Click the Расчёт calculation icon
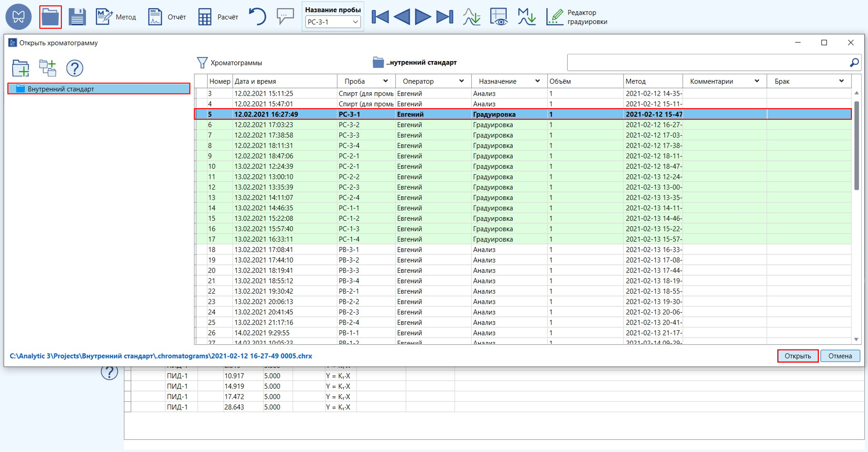 coord(218,17)
